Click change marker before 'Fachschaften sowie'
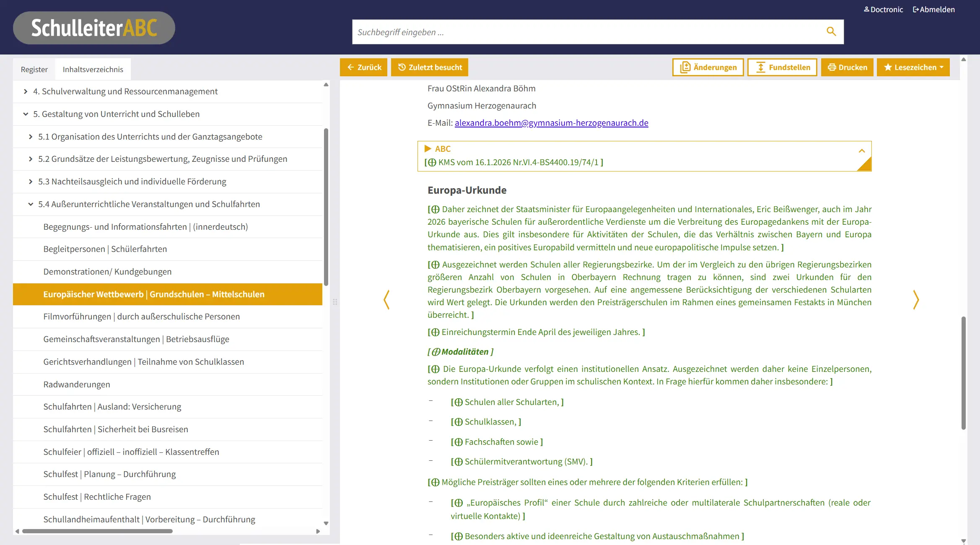Screen dimensions: 980x545 tap(459, 442)
